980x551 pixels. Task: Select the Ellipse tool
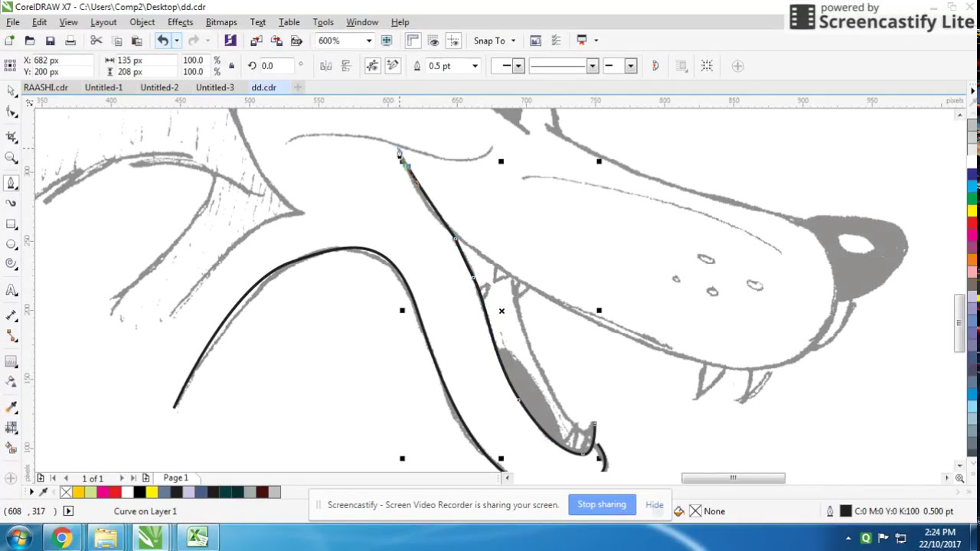coord(11,244)
